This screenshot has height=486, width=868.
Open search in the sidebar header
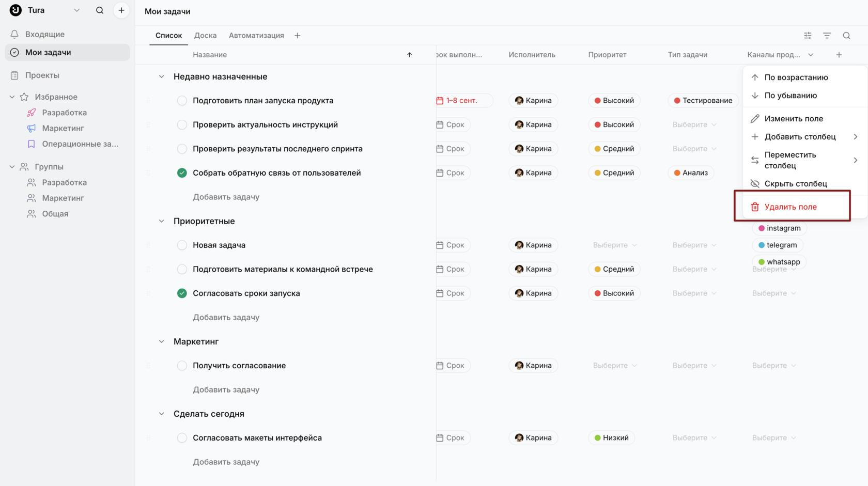[x=100, y=10]
